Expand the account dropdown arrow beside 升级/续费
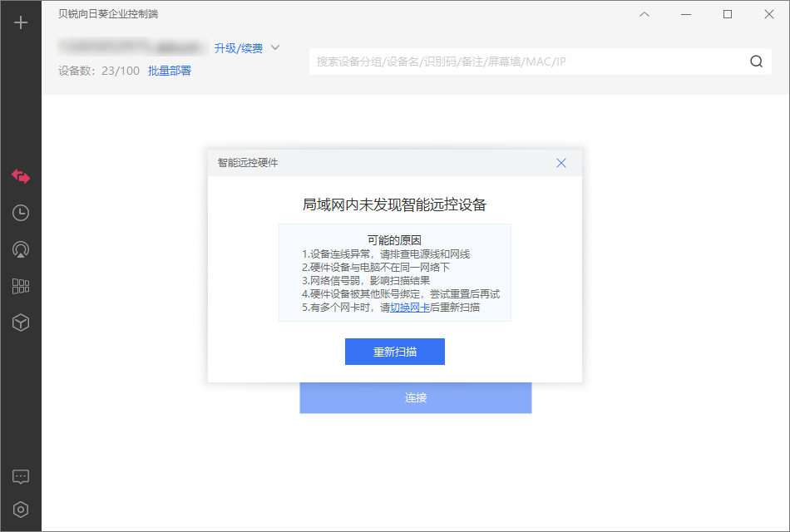The image size is (790, 532). pos(275,47)
